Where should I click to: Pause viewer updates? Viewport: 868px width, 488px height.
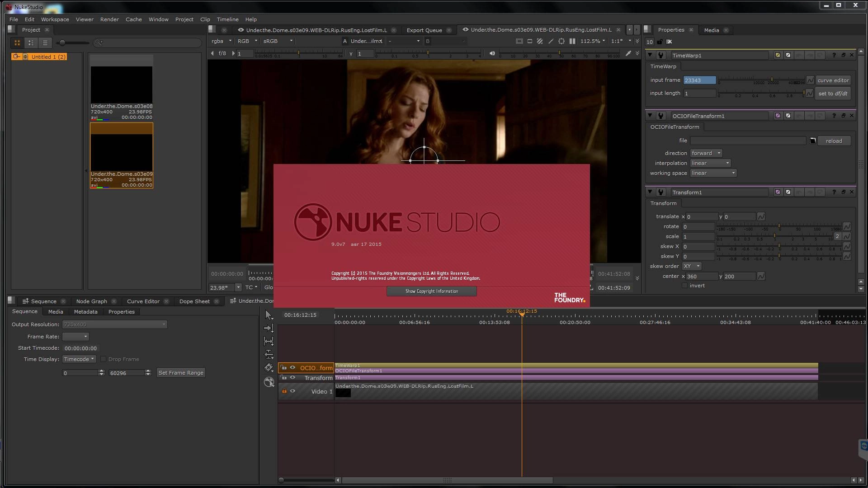[572, 41]
